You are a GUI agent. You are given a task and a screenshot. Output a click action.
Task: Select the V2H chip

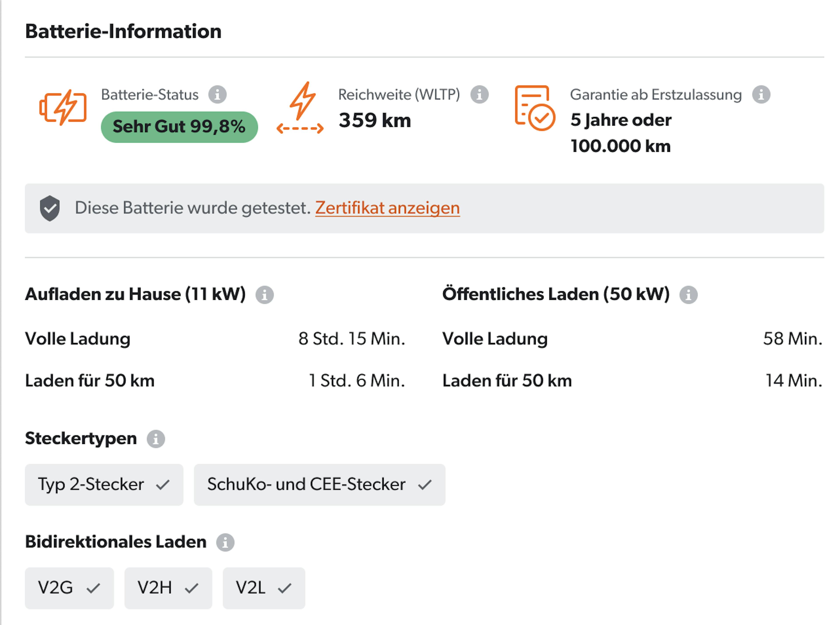click(x=168, y=588)
